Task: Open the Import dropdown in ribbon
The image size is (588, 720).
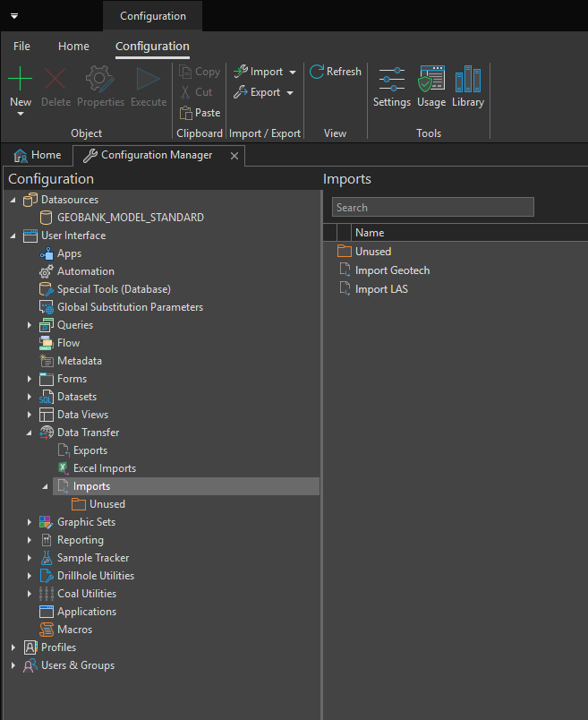Action: 265,72
